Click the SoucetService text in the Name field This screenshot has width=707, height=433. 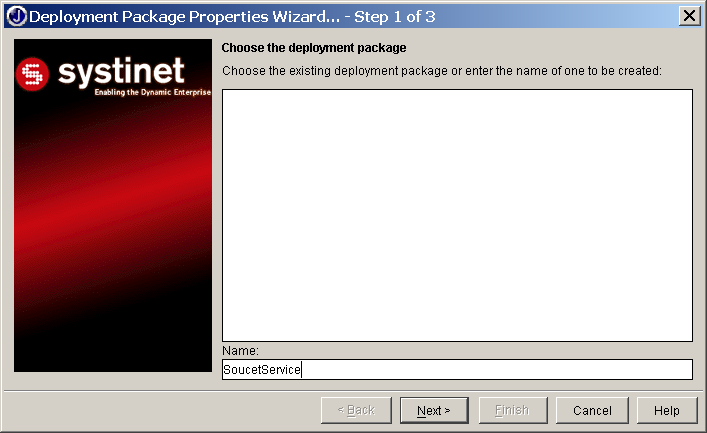[x=262, y=370]
